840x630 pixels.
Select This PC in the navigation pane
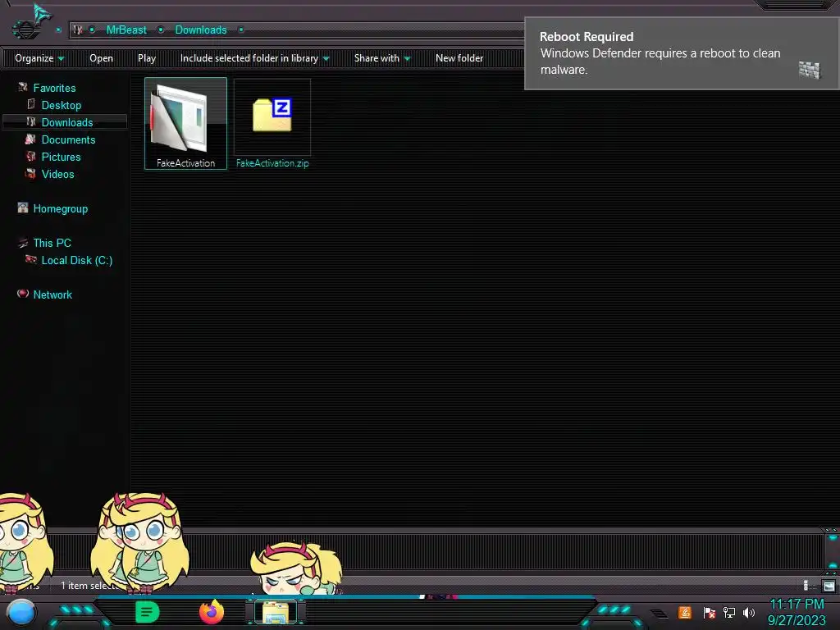(x=52, y=243)
